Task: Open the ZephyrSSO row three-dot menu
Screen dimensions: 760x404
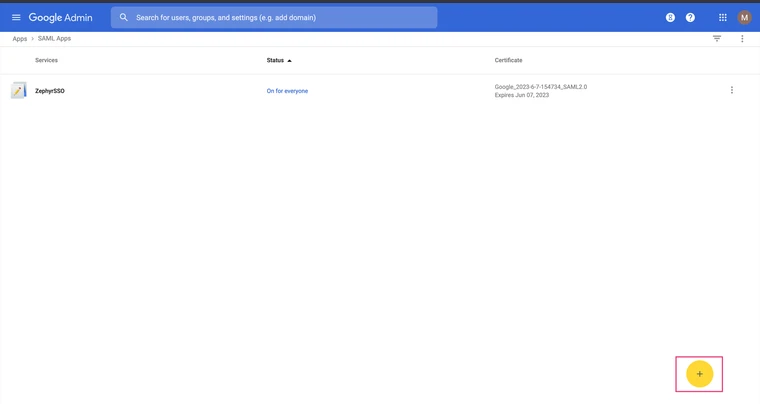Action: pyautogui.click(x=732, y=91)
